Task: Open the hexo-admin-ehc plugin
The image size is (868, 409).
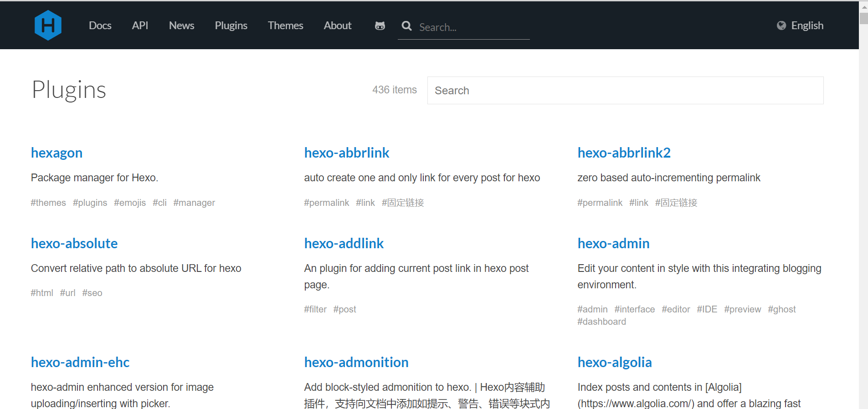Action: coord(80,362)
